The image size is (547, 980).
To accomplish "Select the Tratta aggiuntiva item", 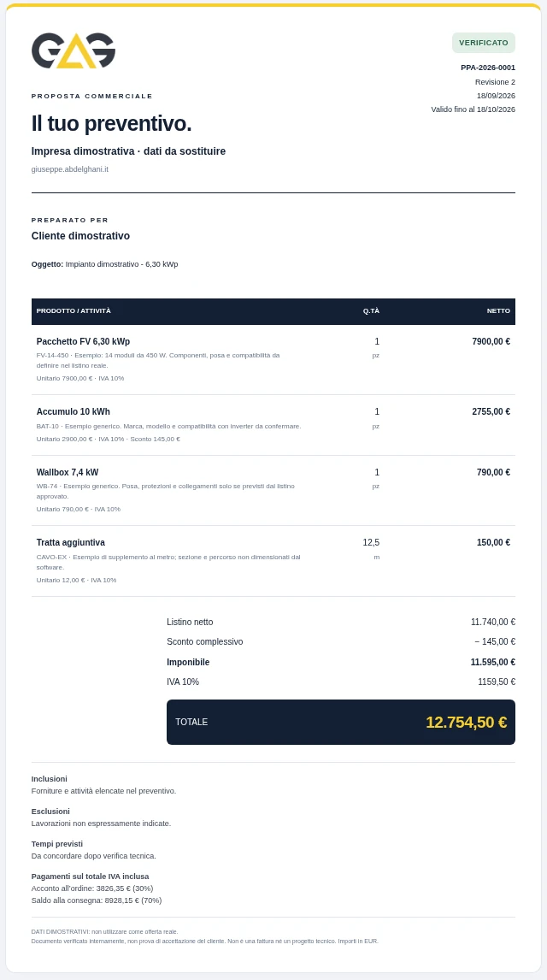I will click(273, 561).
